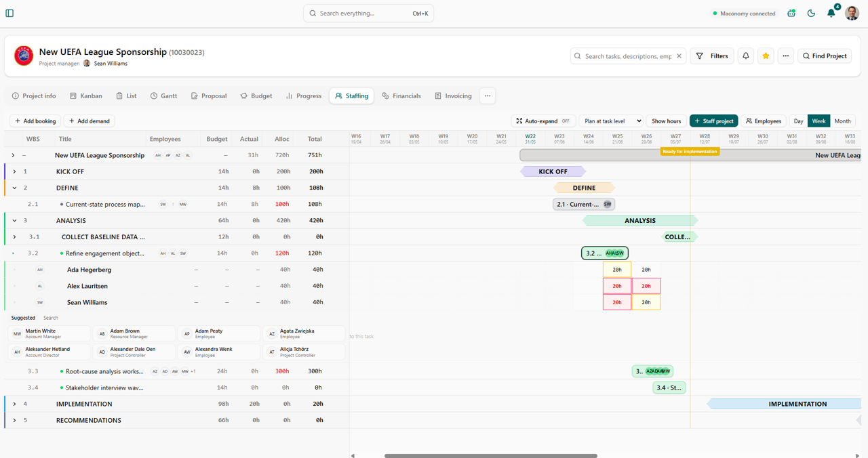The height and width of the screenshot is (458, 868).
Task: Open the Proposal tab
Action: [209, 96]
